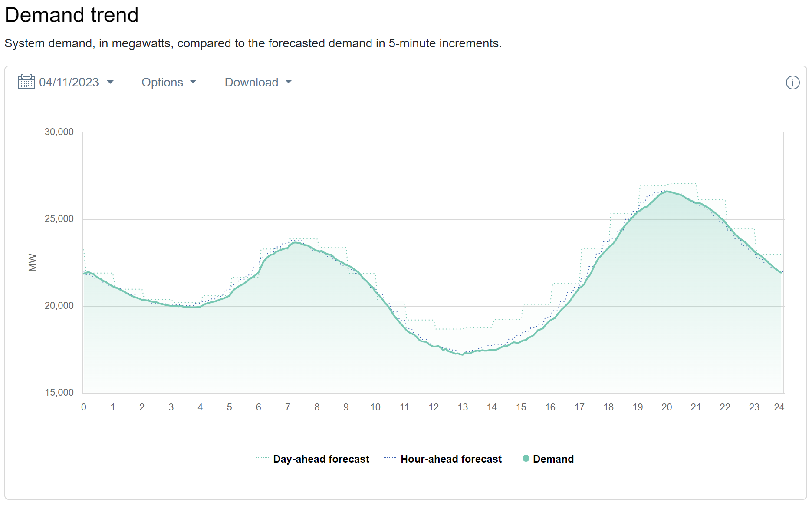Toggle the Hour-ahead forecast series label
Image resolution: width=812 pixels, height=506 pixels.
click(451, 459)
